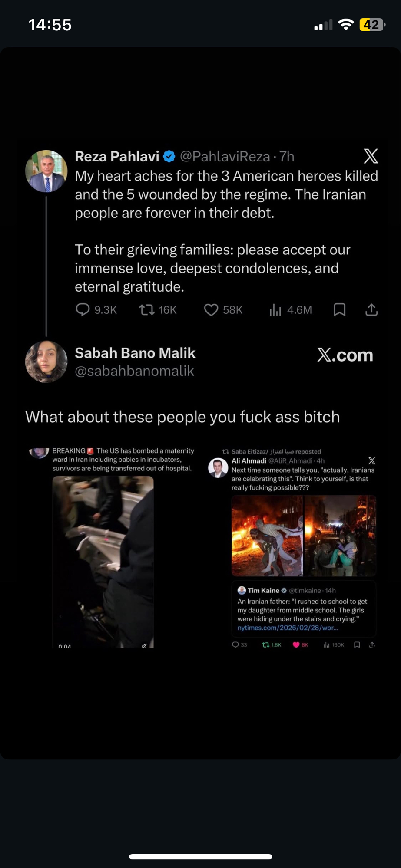
Task: Tap the repost icon showing 16K
Action: (x=147, y=310)
